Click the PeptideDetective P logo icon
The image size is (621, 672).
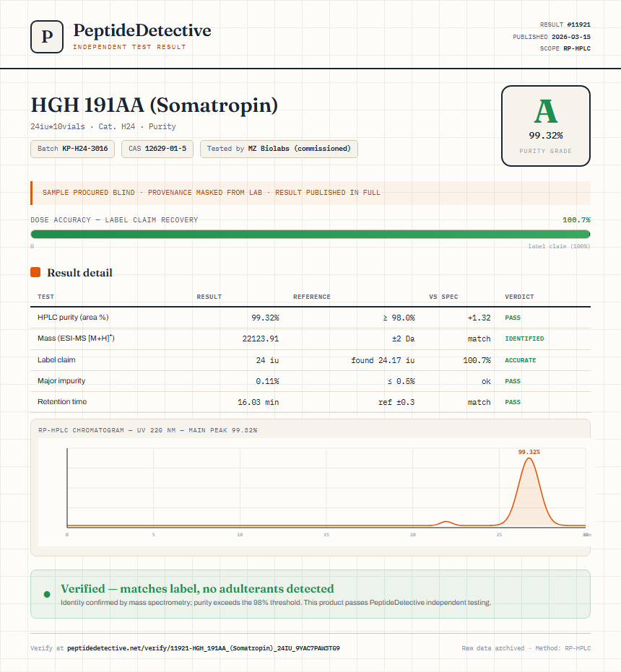pos(47,37)
